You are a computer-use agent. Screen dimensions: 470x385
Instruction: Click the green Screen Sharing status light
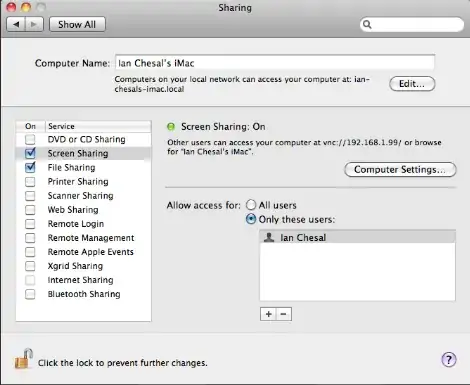pos(171,127)
